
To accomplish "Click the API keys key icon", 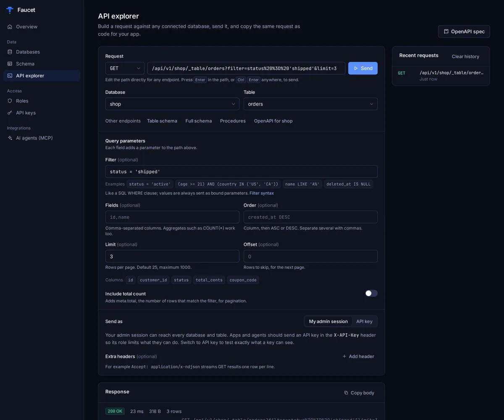I will (10, 113).
